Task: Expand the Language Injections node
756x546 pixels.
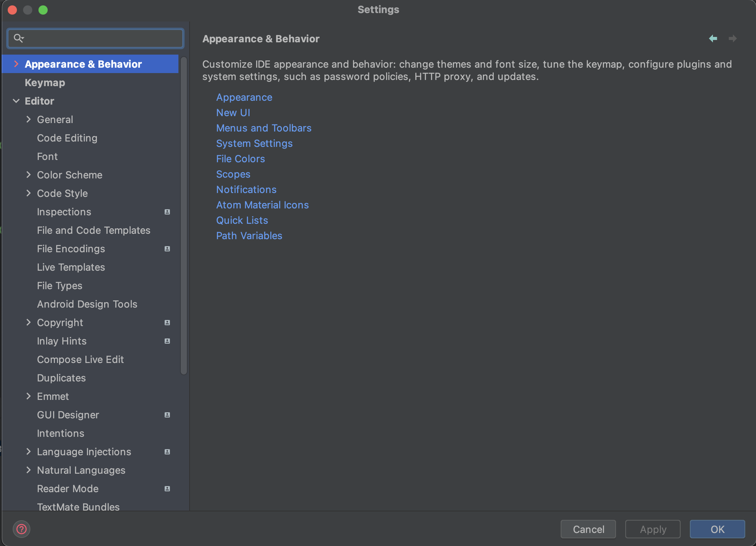Action: (x=28, y=452)
